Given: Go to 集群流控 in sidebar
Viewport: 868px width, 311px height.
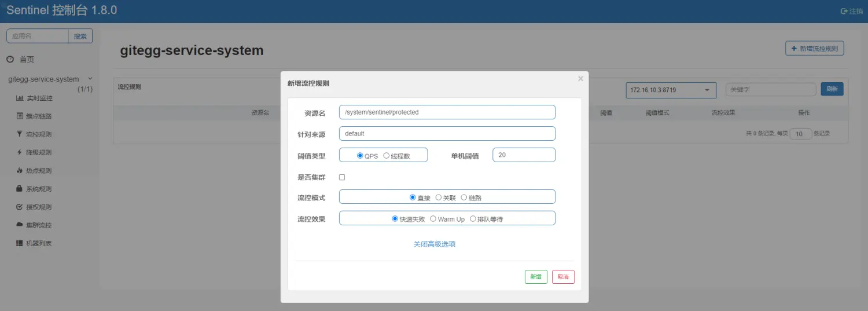Looking at the screenshot, I should pyautogui.click(x=39, y=225).
